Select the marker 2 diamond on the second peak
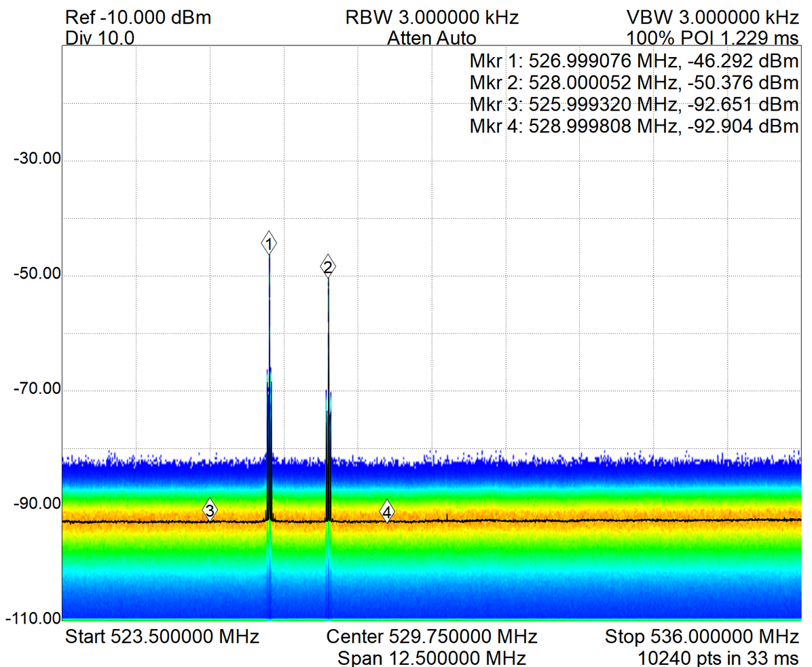Viewport: 812px width, 667px height. [x=328, y=267]
